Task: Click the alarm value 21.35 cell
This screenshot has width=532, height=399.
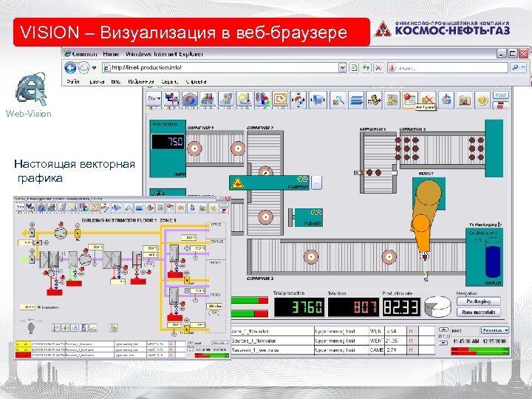Action: pos(395,341)
